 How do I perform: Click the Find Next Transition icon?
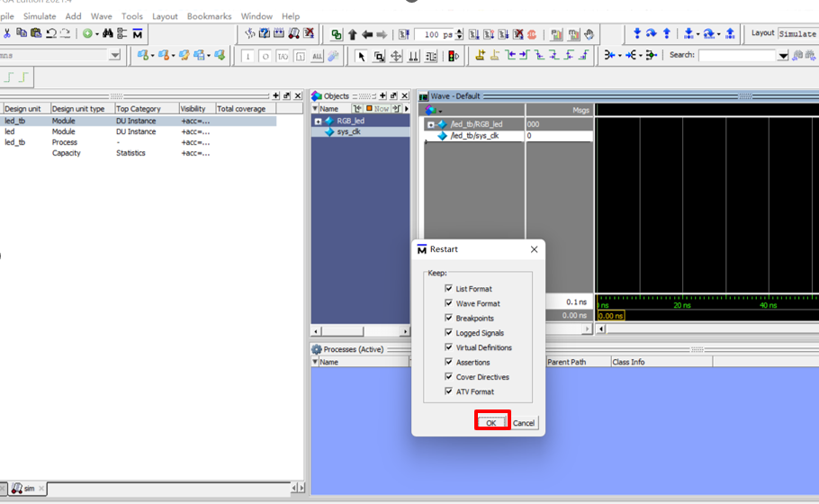(x=525, y=55)
